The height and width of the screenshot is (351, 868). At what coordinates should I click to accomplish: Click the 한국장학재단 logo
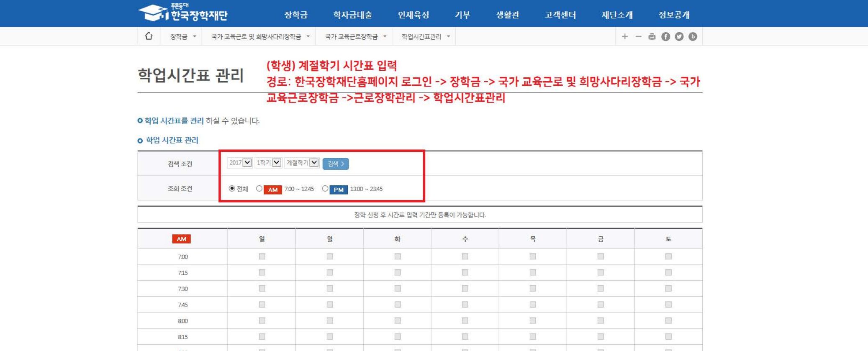[x=183, y=13]
